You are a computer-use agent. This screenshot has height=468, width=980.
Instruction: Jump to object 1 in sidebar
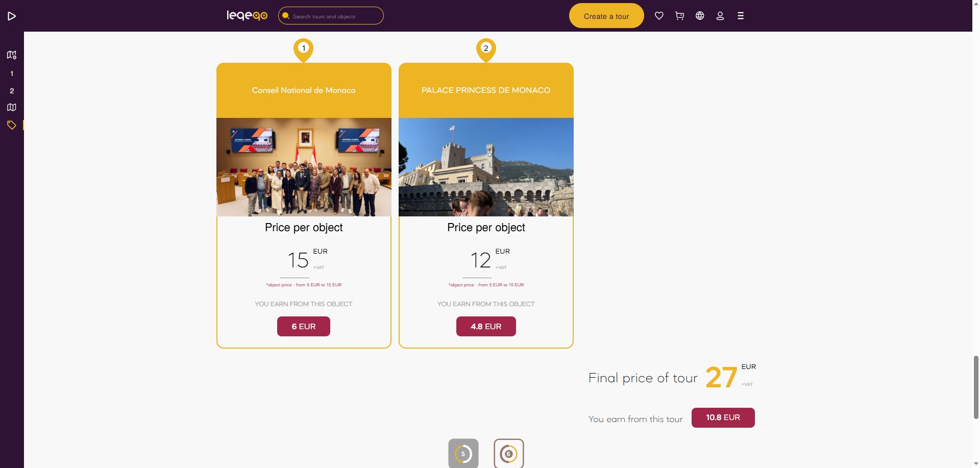tap(12, 73)
